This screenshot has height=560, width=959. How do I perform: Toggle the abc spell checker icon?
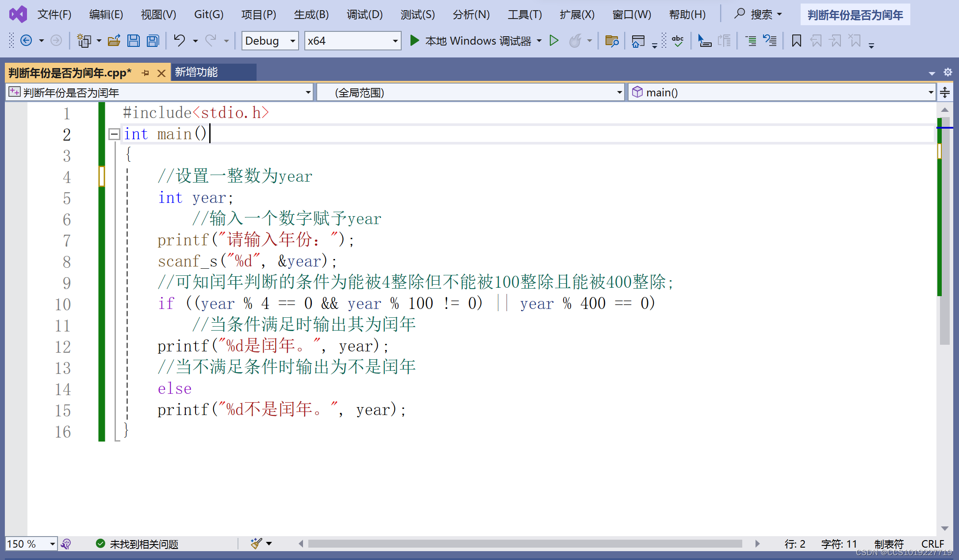tap(677, 41)
